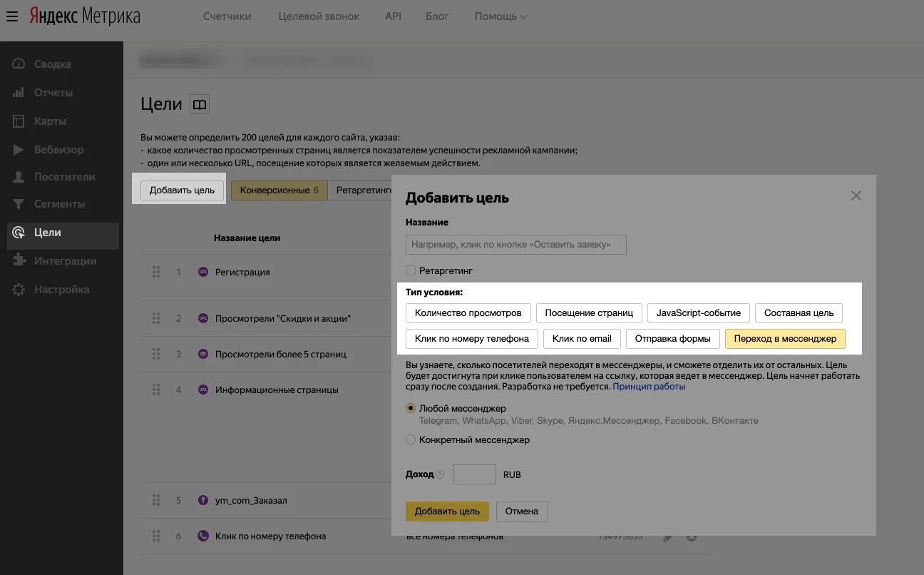
Task: Expand the Помощь dropdown menu
Action: click(501, 16)
